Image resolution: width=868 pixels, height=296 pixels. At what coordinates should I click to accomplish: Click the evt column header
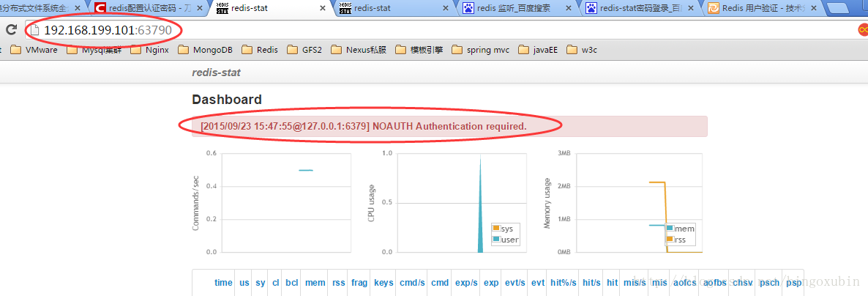(x=538, y=283)
